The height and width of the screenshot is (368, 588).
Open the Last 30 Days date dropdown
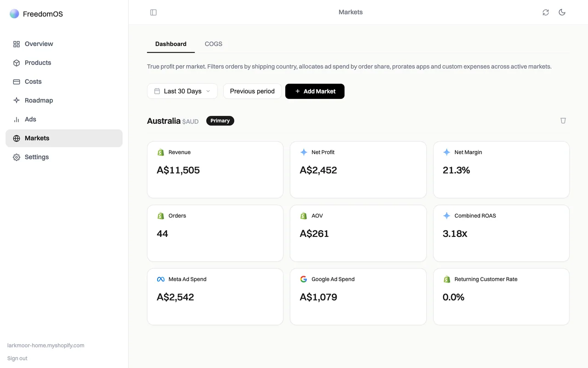[x=182, y=91]
